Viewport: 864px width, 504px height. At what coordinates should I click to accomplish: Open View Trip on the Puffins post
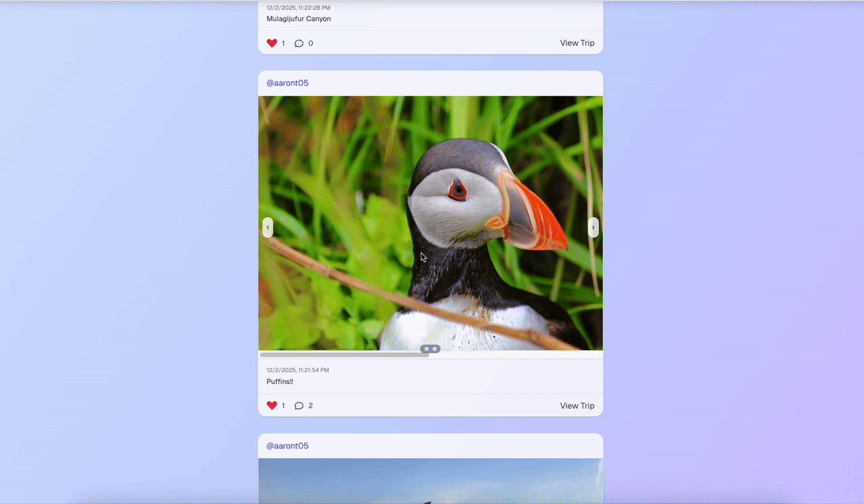tap(577, 405)
